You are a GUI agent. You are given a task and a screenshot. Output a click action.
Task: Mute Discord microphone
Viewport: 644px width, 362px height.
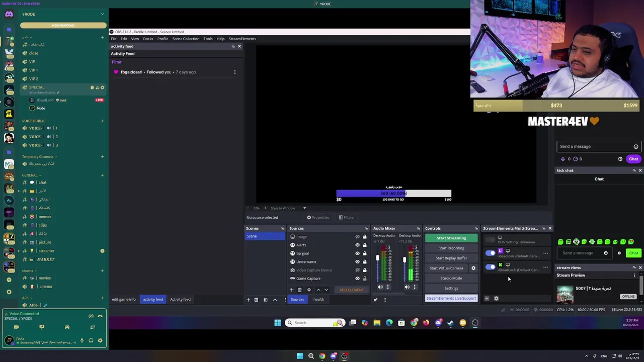point(82,340)
